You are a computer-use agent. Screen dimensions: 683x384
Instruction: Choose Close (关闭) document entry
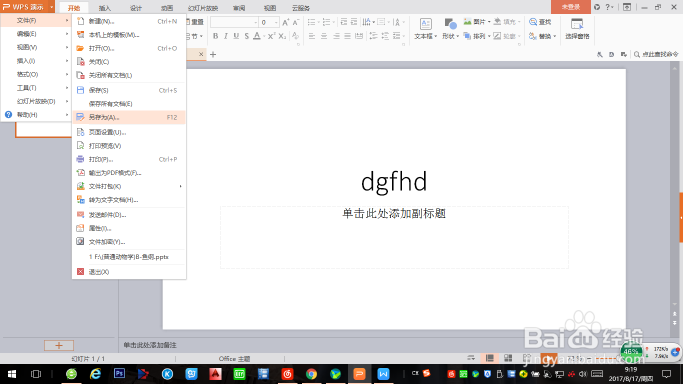[x=129, y=61]
